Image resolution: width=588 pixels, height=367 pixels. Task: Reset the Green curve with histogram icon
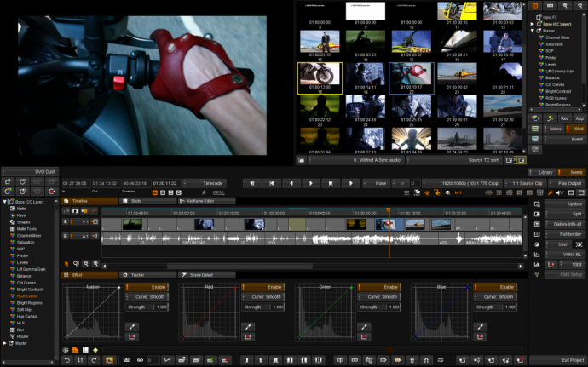[364, 337]
